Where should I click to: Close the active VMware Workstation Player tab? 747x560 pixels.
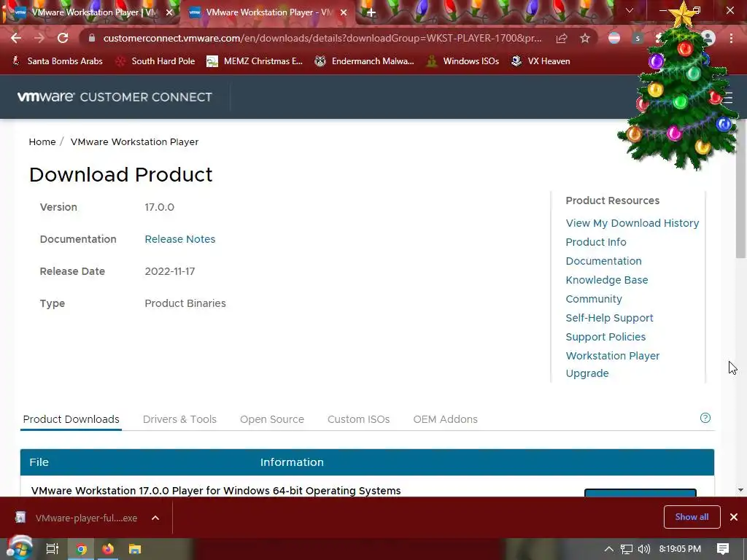coord(344,12)
